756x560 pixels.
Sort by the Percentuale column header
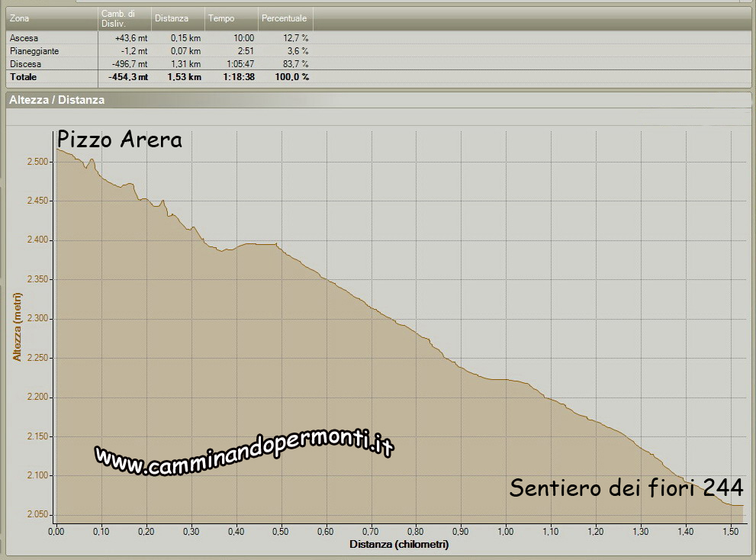point(285,19)
